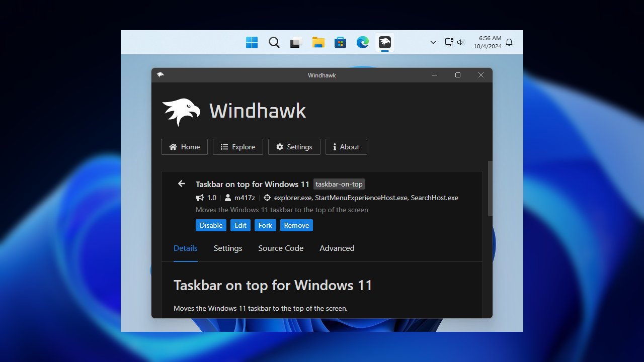Click the taskbar-on-top mod ID tag
The image size is (644, 362).
(x=339, y=184)
